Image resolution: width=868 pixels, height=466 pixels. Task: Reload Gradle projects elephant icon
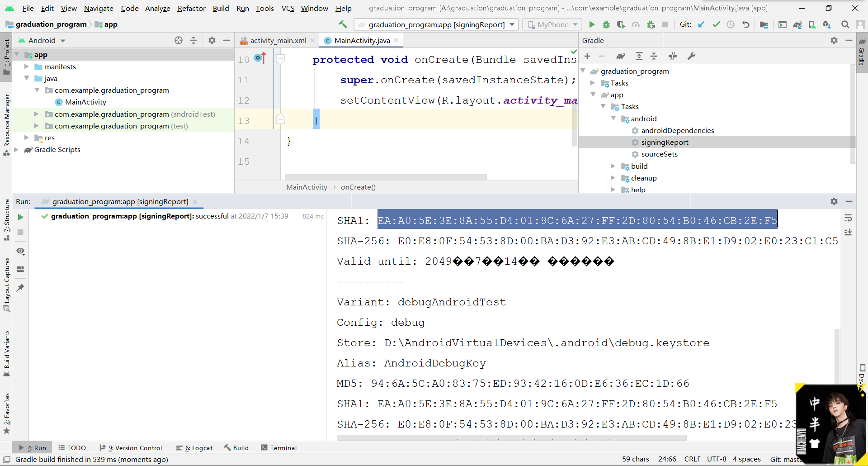(621, 56)
